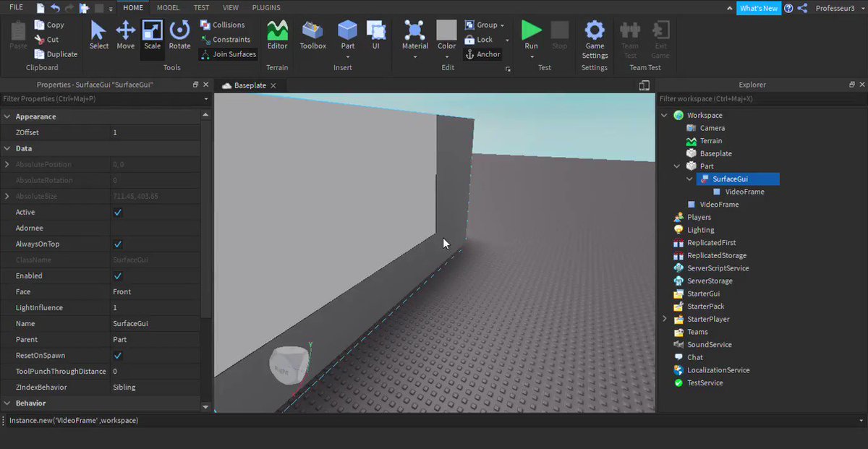Image resolution: width=868 pixels, height=449 pixels.
Task: Open the Material picker
Action: [415, 35]
